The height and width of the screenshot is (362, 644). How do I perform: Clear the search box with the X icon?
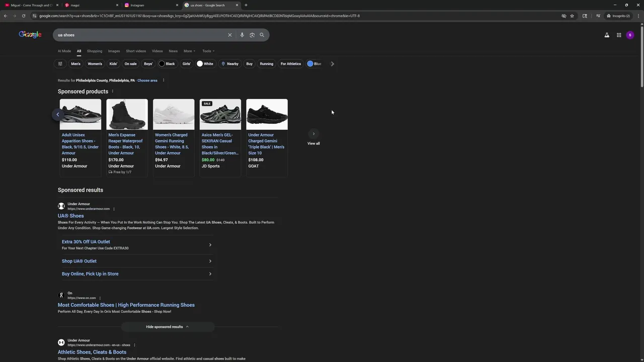pyautogui.click(x=230, y=35)
